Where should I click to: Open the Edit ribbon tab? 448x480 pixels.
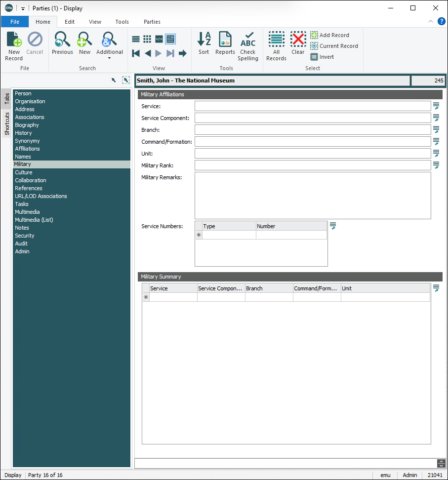pyautogui.click(x=70, y=22)
